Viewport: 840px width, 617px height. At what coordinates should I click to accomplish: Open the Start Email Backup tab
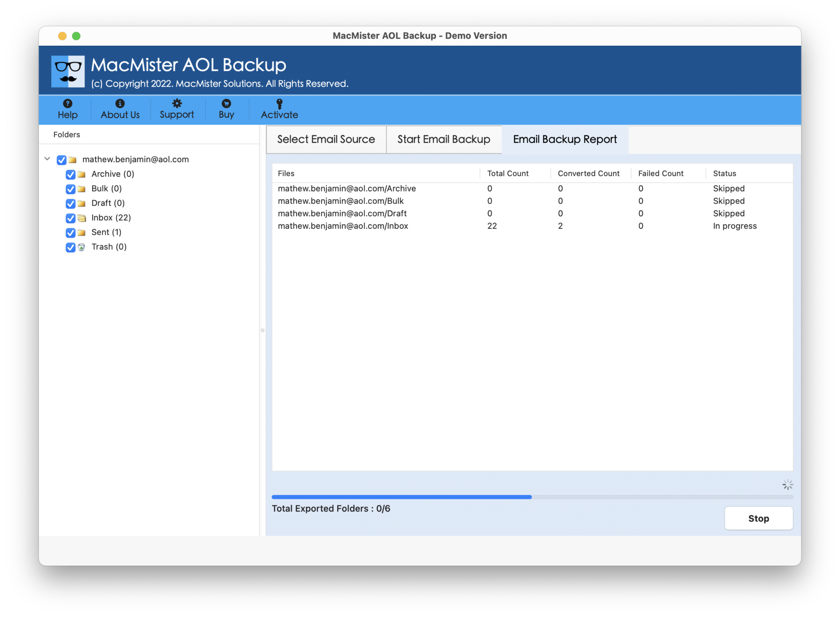(443, 139)
